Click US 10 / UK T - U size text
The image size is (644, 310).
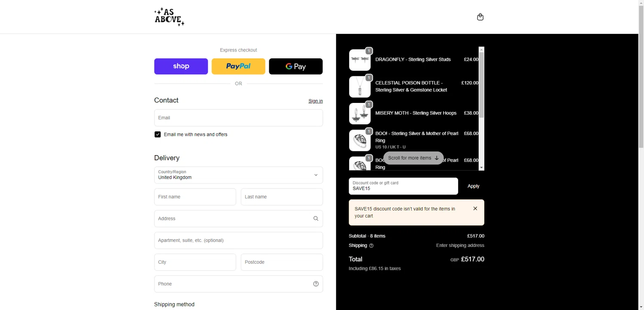pyautogui.click(x=390, y=147)
